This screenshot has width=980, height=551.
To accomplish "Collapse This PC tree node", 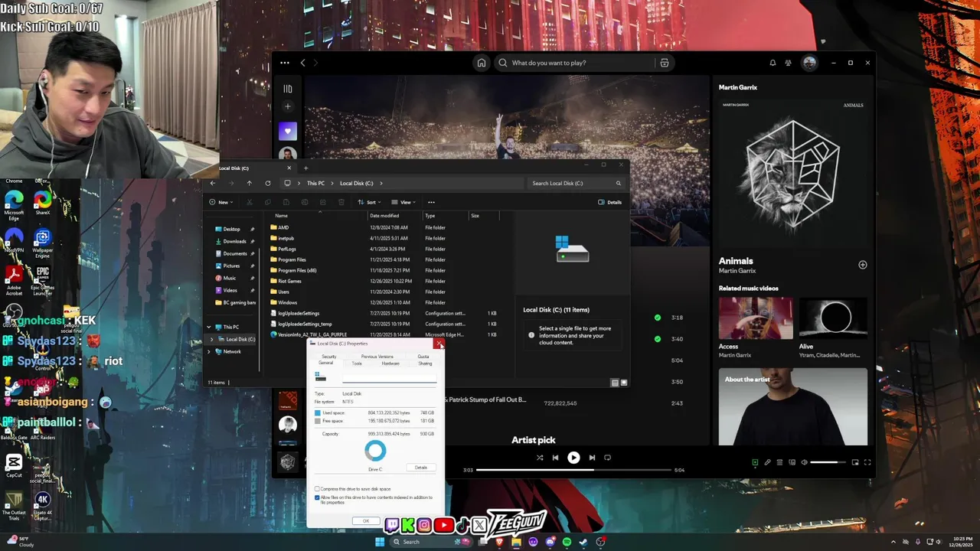I will point(209,327).
